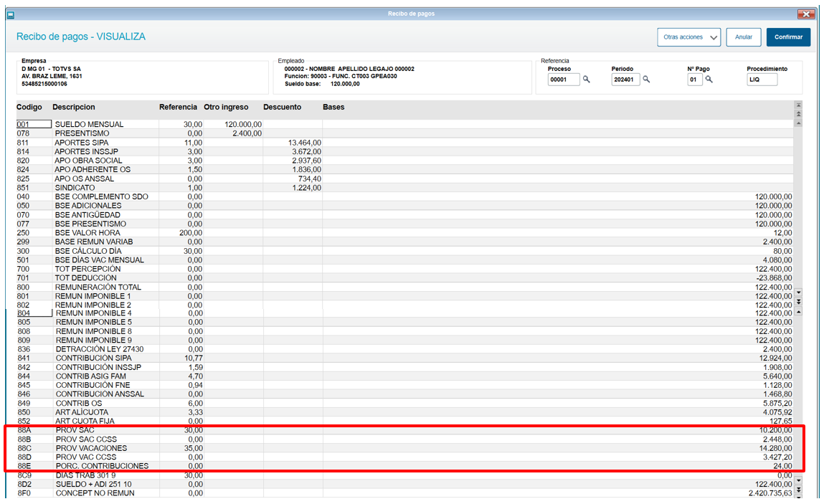Screen dimensions: 824x504
Task: Select the DETRACCIÓN LEY 27430 row
Action: pos(404,349)
